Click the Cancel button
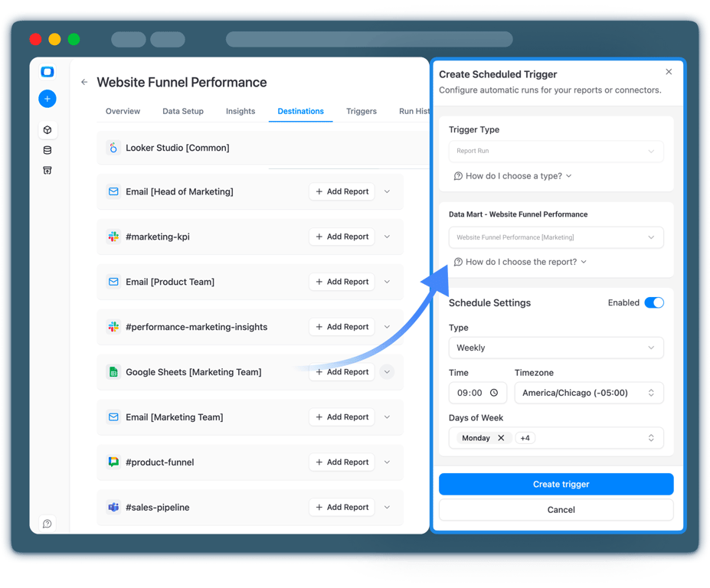This screenshot has height=588, width=710. (556, 510)
